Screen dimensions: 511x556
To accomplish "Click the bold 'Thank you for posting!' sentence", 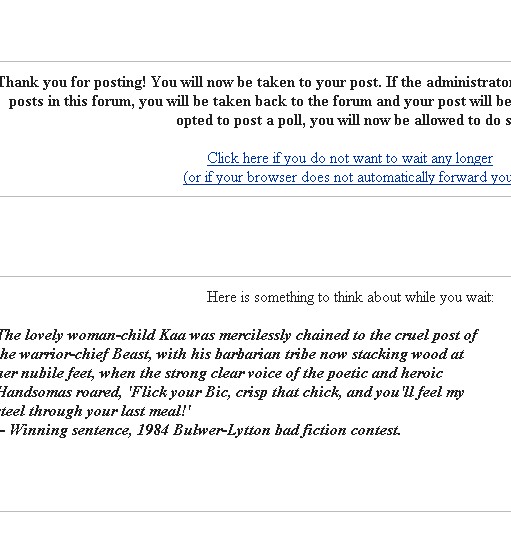I will pyautogui.click(x=72, y=82).
